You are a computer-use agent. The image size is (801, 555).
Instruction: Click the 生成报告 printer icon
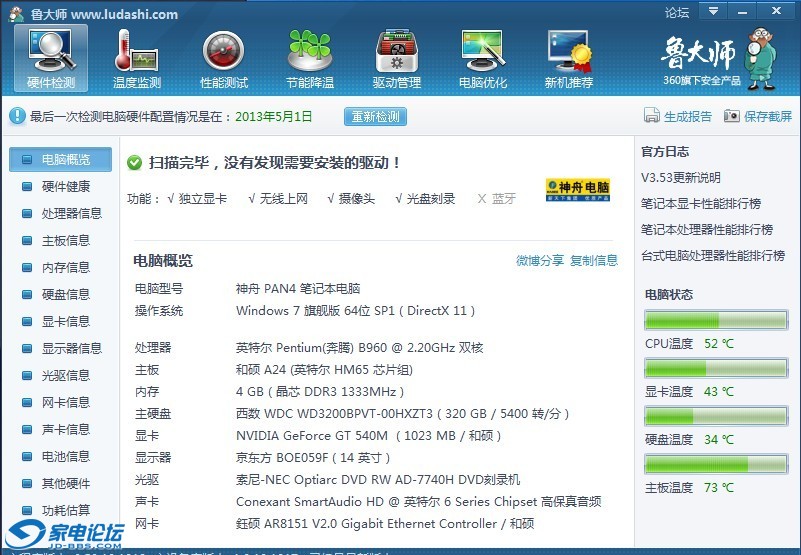(x=652, y=116)
